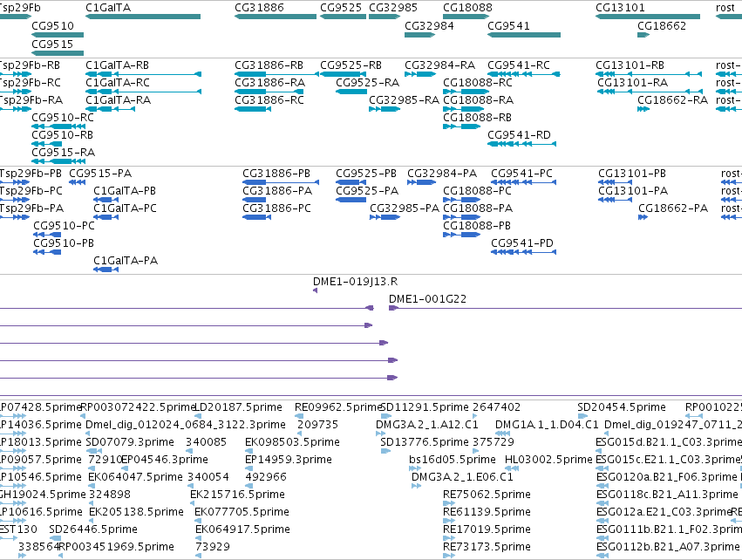The width and height of the screenshot is (742, 560).
Task: Click the CG18662 gene label
Action: (662, 25)
